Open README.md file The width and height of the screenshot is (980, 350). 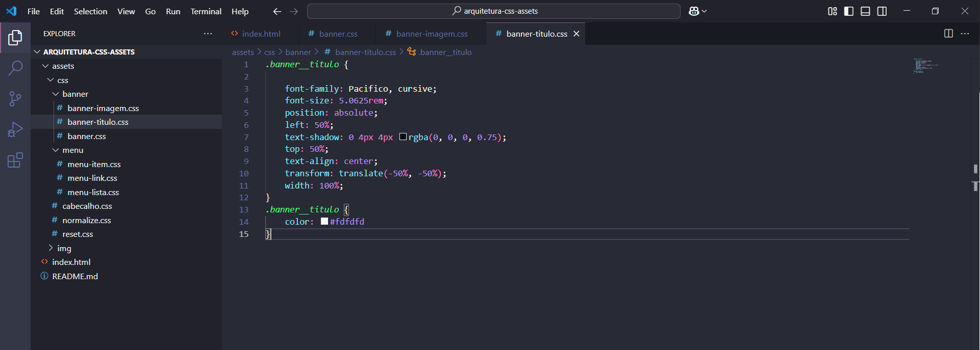click(x=127, y=276)
